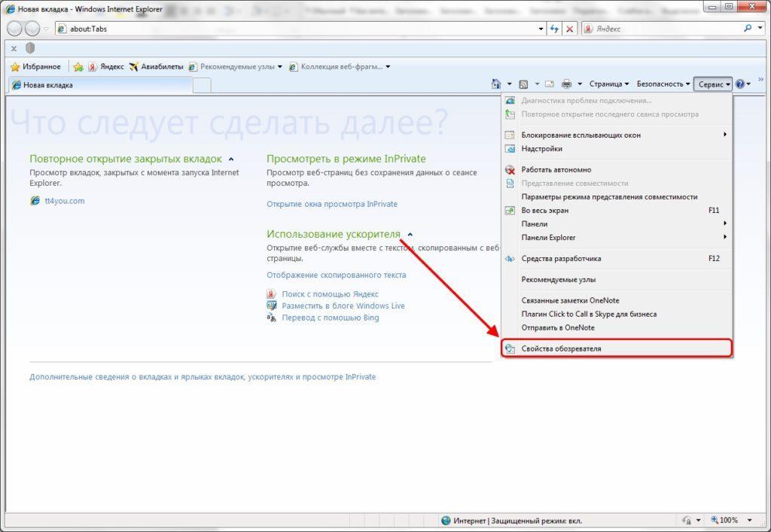This screenshot has width=771, height=532.
Task: Select Во весь экран menu item
Action: (x=617, y=210)
